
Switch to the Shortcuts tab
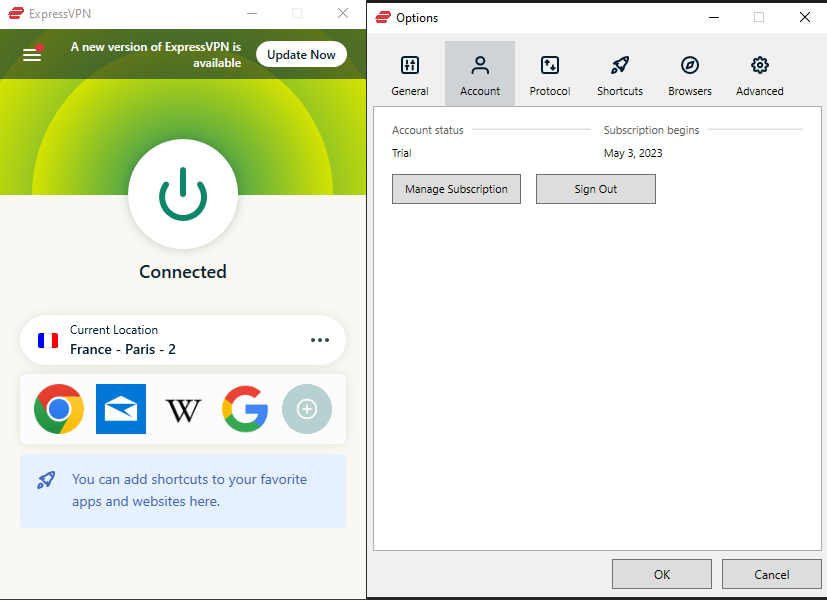pyautogui.click(x=620, y=74)
